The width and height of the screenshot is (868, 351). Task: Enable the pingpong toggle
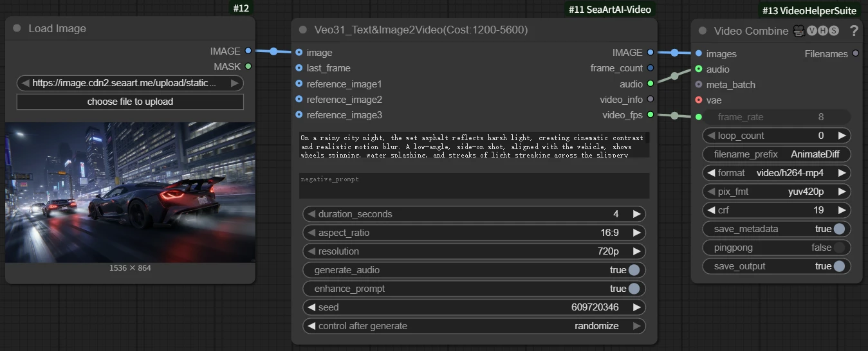point(839,248)
